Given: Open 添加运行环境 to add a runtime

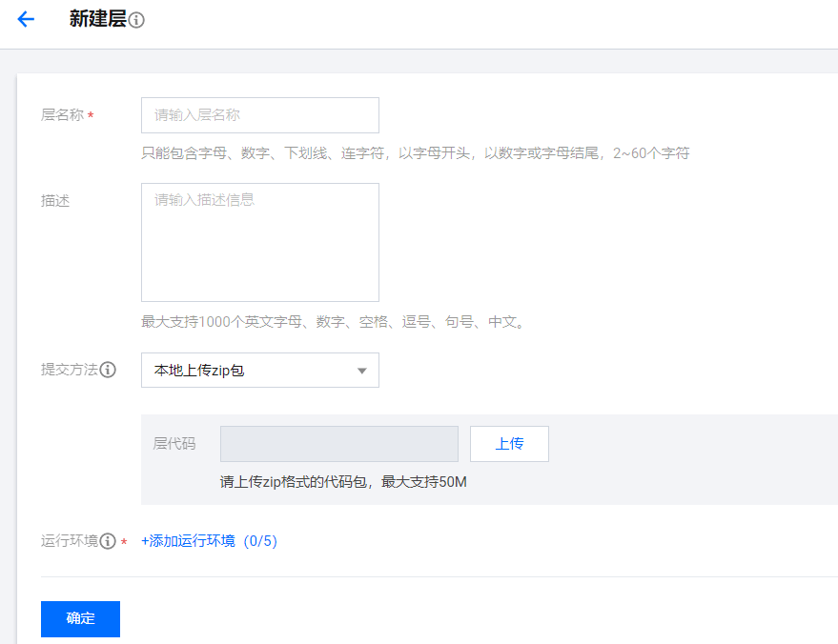Looking at the screenshot, I should pyautogui.click(x=186, y=540).
